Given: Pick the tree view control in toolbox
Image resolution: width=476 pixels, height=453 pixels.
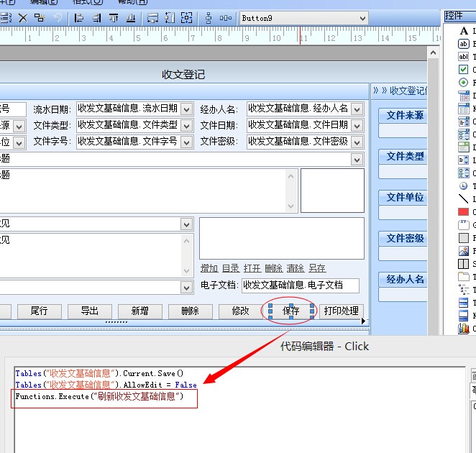Looking at the screenshot, I should 464,290.
